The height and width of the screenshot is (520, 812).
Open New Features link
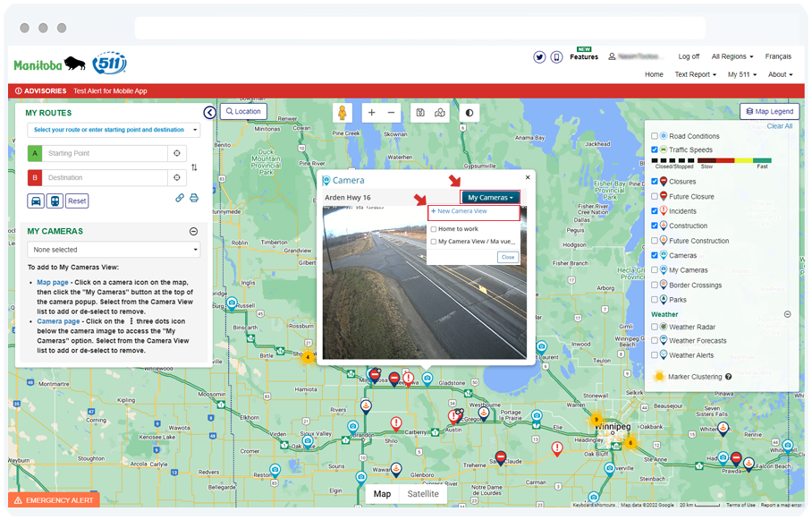coord(584,55)
